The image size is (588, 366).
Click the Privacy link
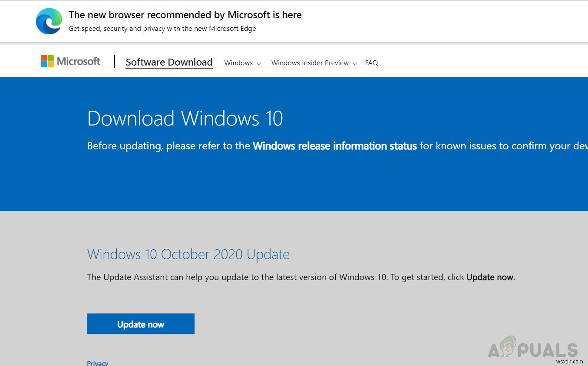pos(97,363)
